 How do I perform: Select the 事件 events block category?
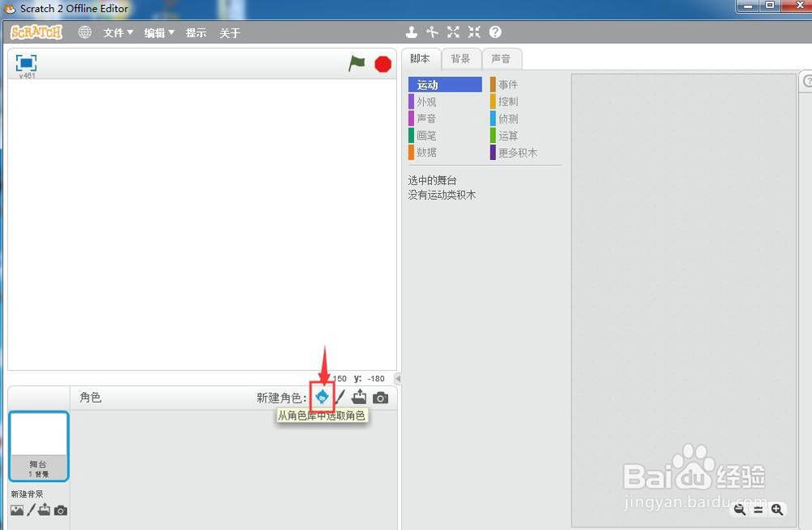525,84
